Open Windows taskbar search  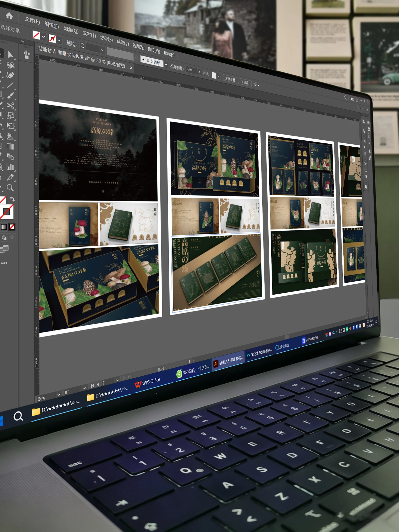point(18,416)
